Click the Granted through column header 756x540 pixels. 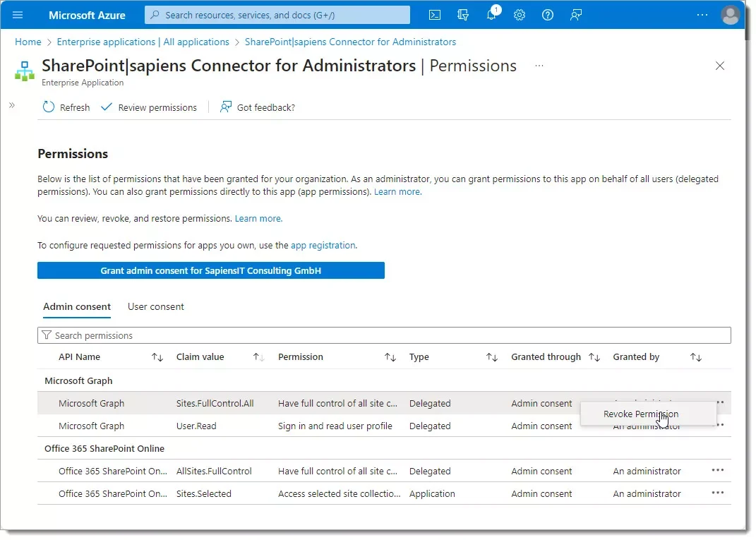546,357
